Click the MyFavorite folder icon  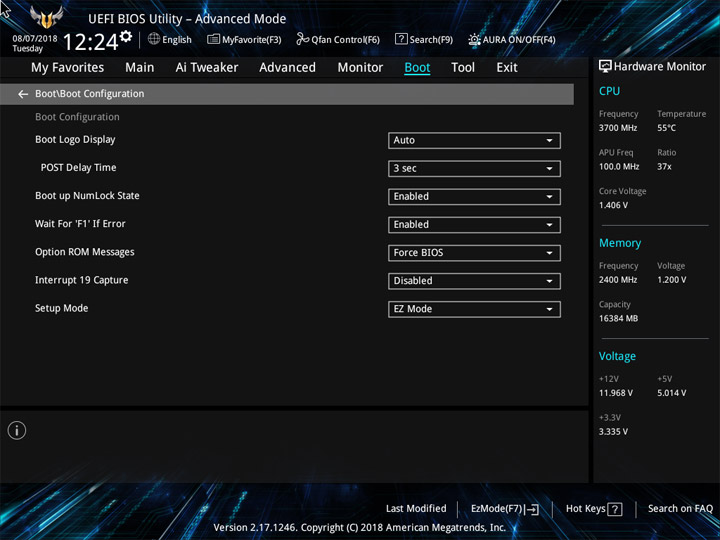tap(214, 39)
